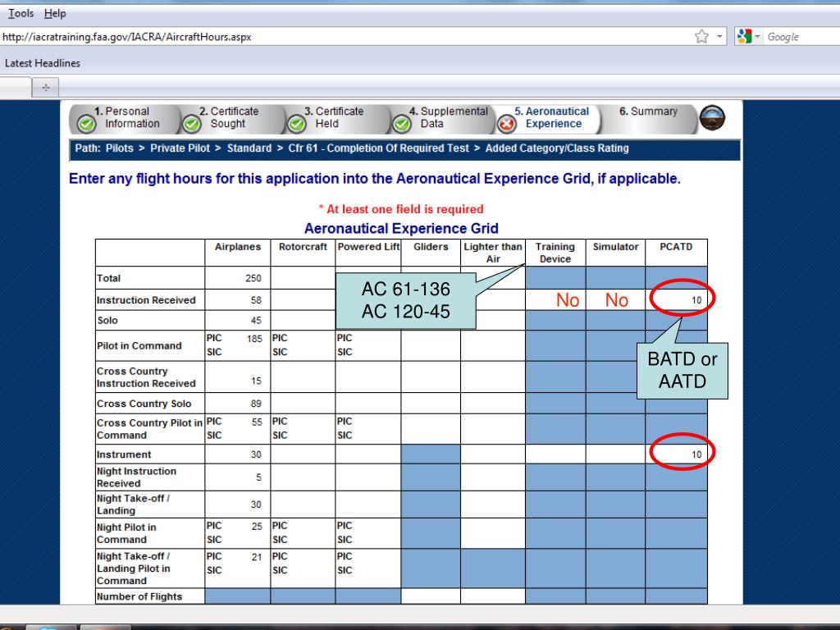Click the Training Device column header
The width and height of the screenshot is (840, 630).
click(x=555, y=253)
